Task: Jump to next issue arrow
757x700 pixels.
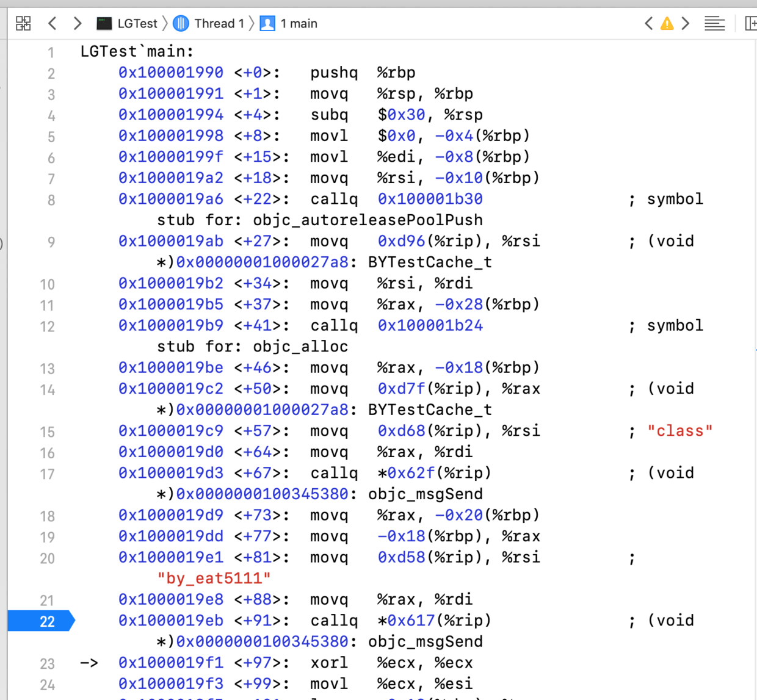Action: [686, 24]
